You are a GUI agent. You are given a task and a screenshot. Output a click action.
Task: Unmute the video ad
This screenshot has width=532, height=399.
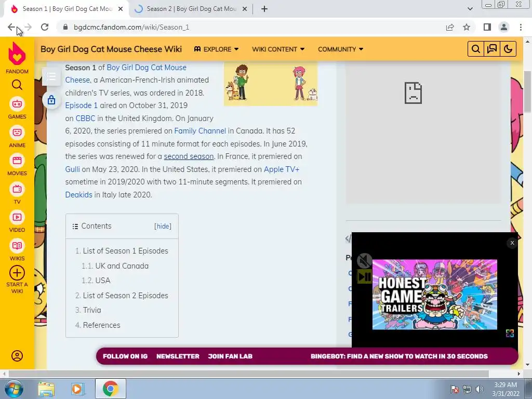coord(364,261)
